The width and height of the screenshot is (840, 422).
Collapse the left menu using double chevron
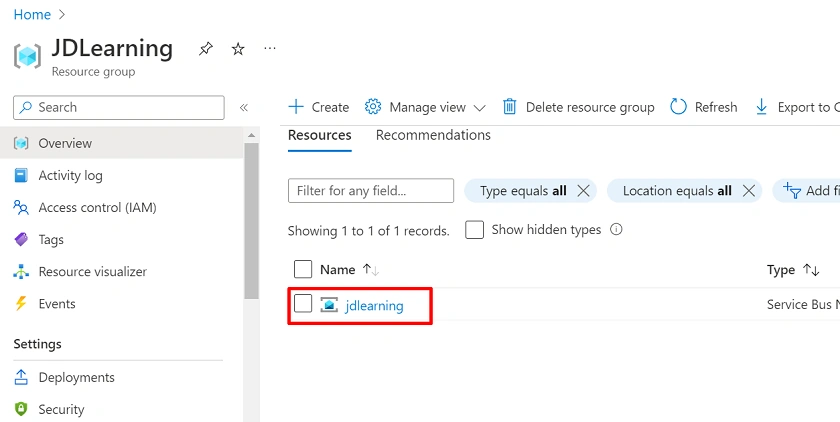click(x=244, y=108)
